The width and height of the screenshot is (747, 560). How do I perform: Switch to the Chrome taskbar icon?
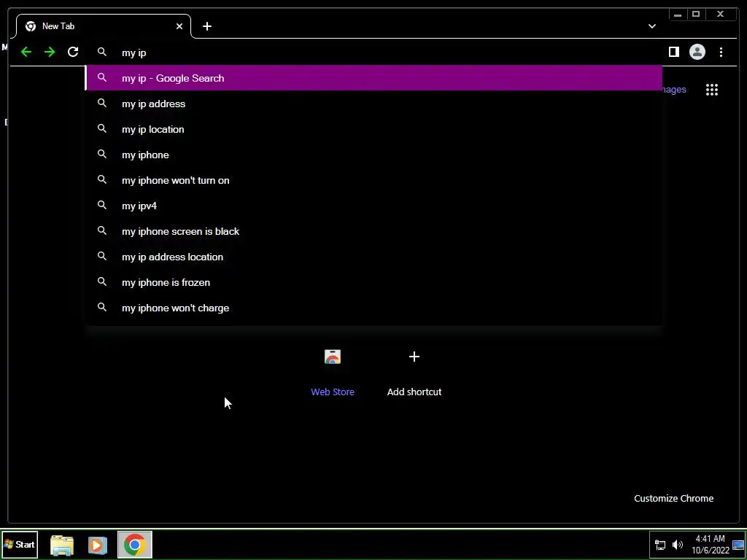(x=135, y=545)
